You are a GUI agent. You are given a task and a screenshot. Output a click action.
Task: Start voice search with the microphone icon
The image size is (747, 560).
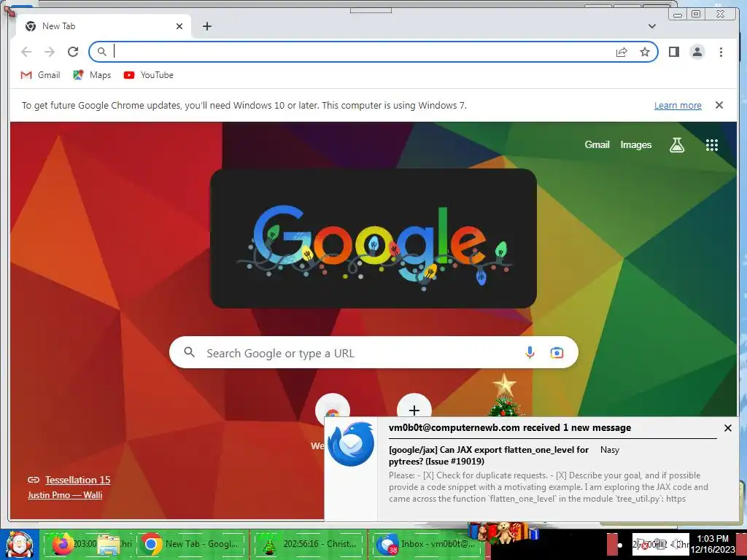tap(530, 353)
